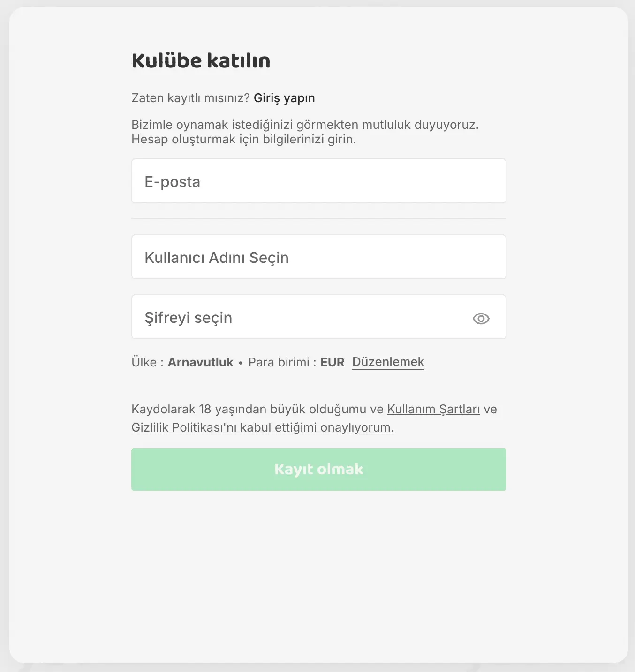The image size is (635, 672).
Task: Click the Hesap oluşturmak için instruction line
Action: click(243, 139)
